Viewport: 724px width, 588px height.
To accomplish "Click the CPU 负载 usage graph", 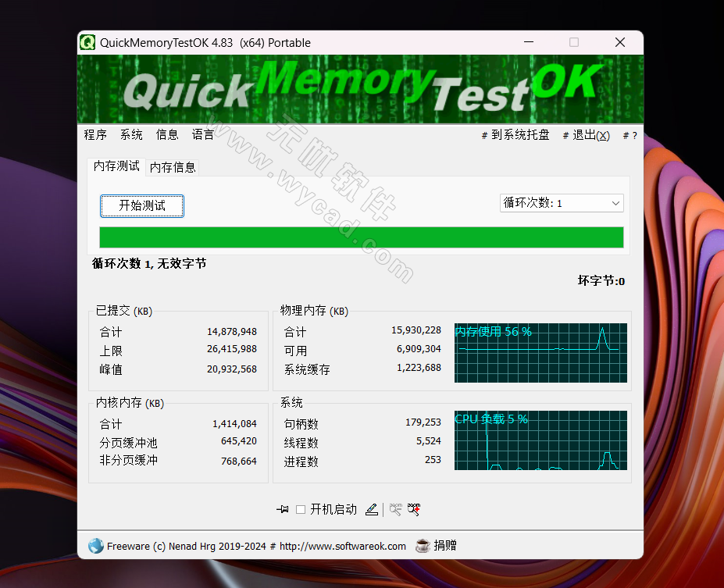I will pos(540,440).
